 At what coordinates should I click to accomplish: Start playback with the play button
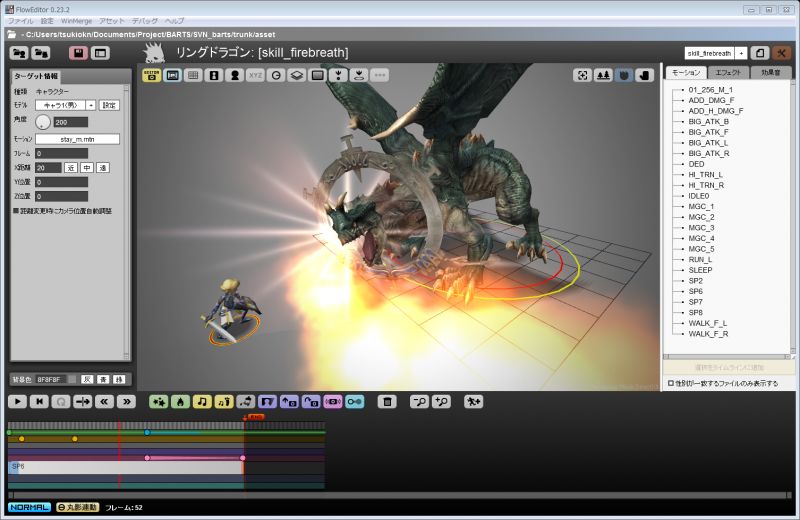tap(18, 402)
